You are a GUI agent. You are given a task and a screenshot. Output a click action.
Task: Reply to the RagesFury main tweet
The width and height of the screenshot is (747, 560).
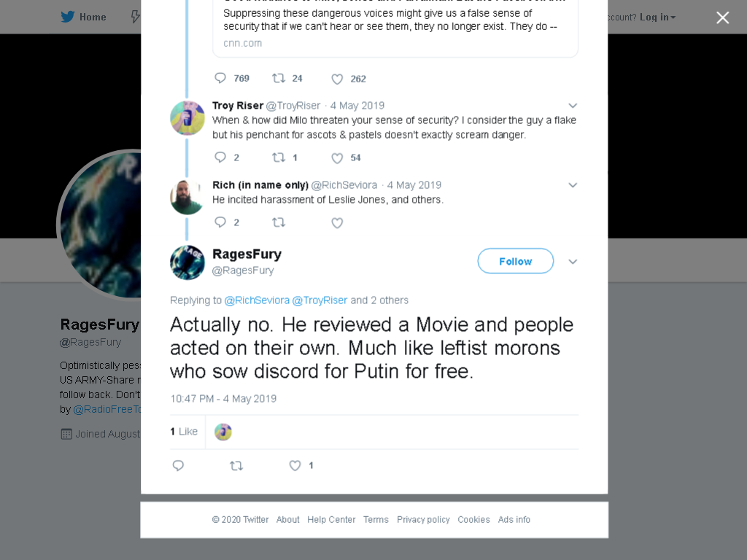click(x=178, y=466)
